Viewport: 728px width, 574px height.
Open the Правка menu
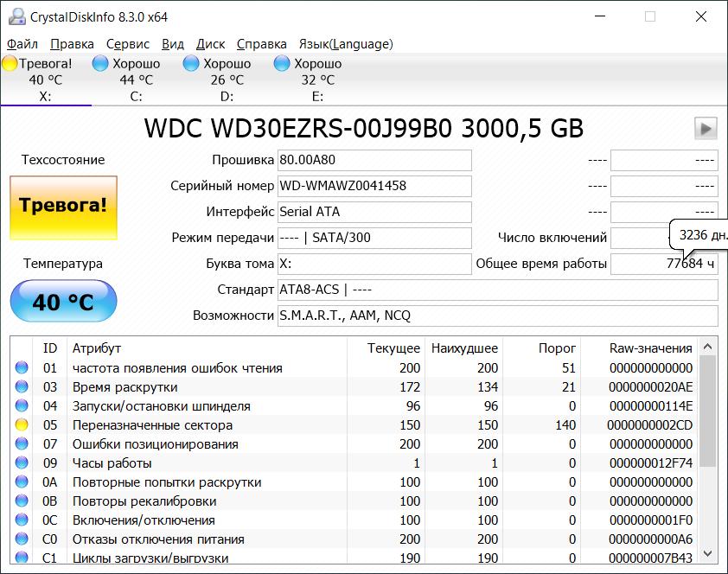tap(72, 44)
